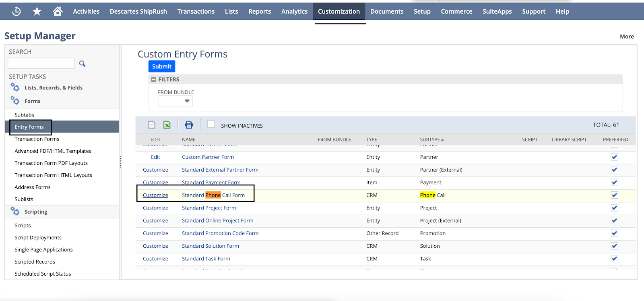Open the From Bundle dropdown
The height and width of the screenshot is (301, 644).
175,101
